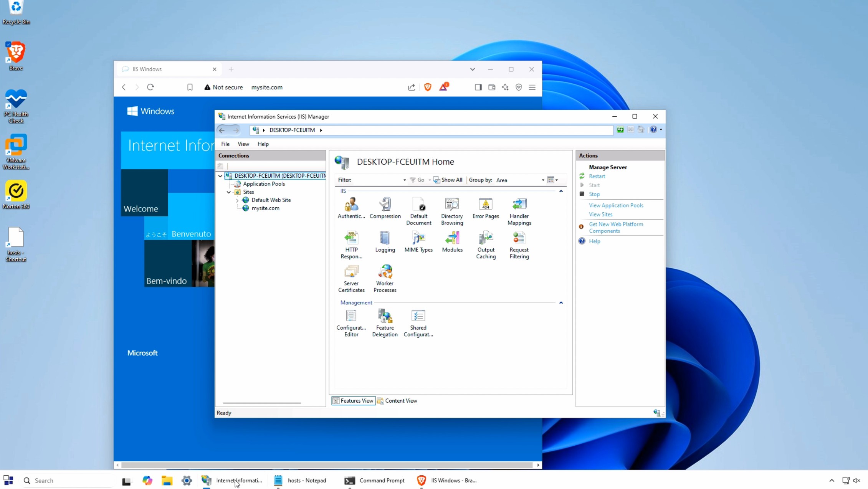Bookmark the current page in Brave

(x=190, y=87)
